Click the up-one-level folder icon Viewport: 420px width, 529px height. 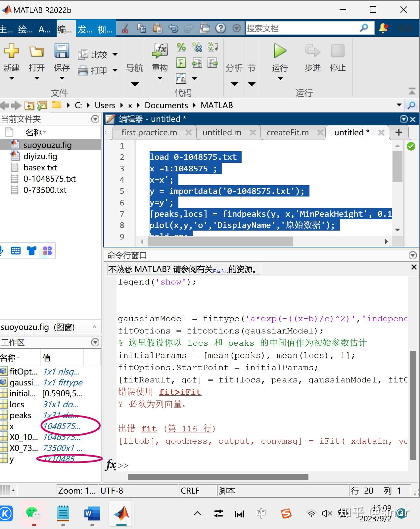(x=29, y=106)
